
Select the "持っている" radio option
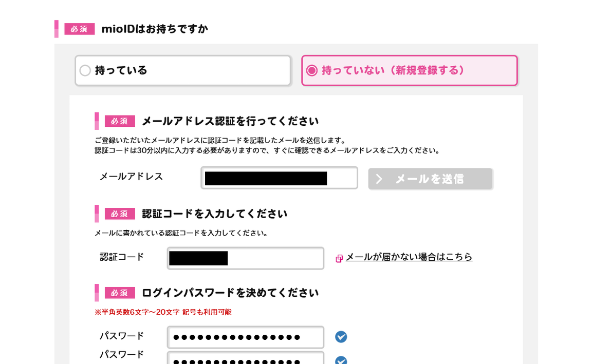pos(85,70)
